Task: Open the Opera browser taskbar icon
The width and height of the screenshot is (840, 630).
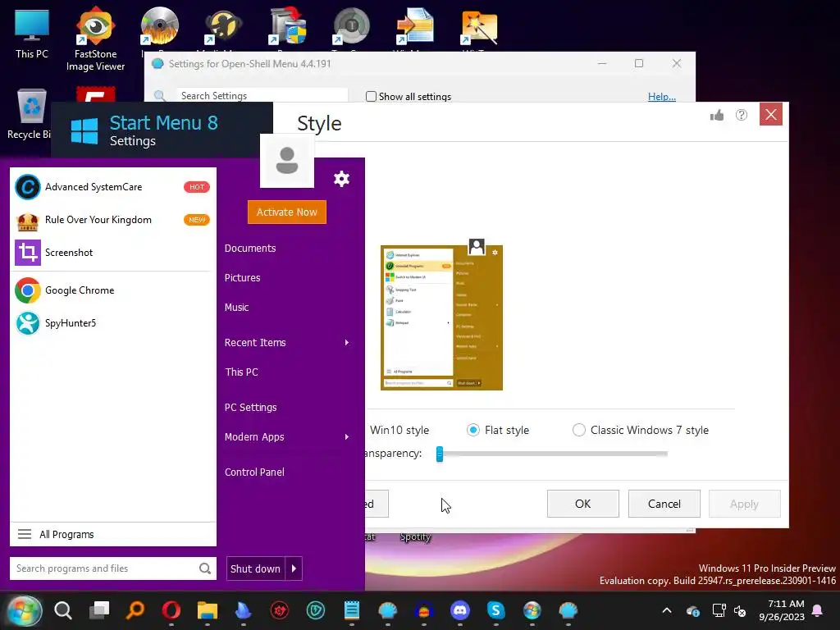Action: tap(171, 610)
